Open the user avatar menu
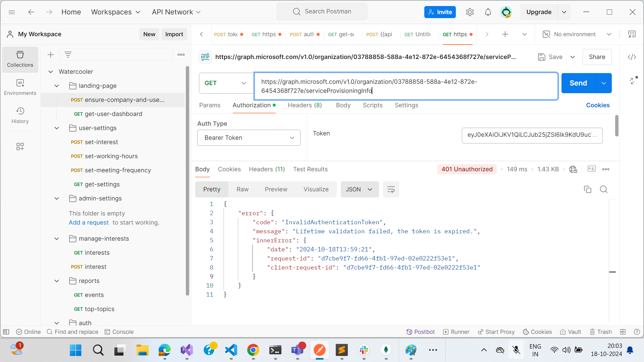The height and width of the screenshot is (362, 644). [x=506, y=12]
